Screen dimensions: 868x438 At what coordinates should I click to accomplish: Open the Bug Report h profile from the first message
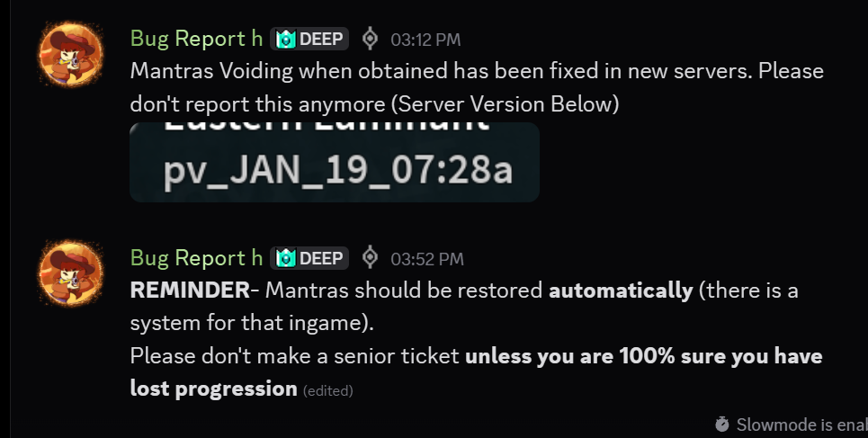click(196, 38)
